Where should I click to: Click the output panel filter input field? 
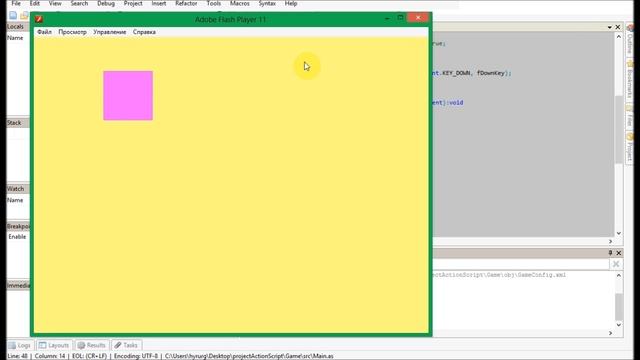coord(521,264)
